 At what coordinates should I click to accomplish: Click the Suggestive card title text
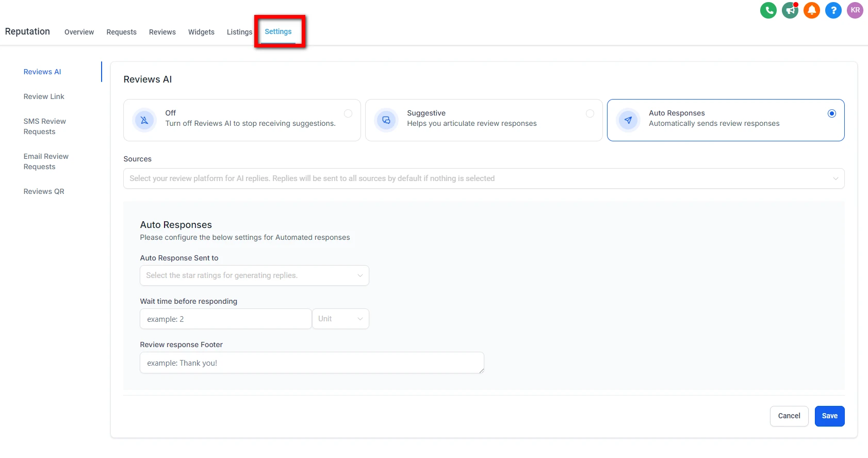[426, 113]
